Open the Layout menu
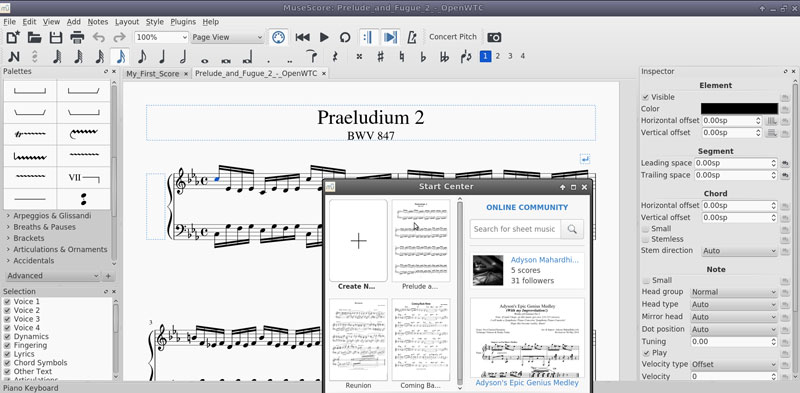The height and width of the screenshot is (393, 800). [x=127, y=22]
